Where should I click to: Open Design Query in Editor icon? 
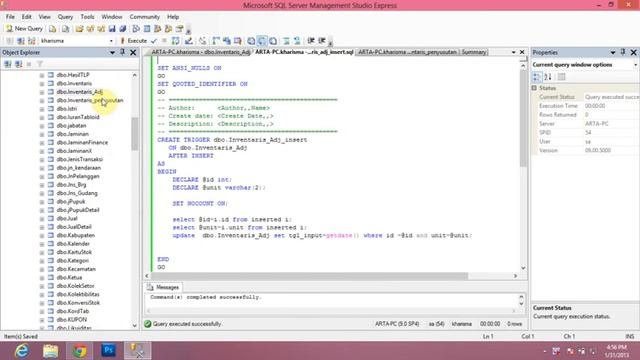(189, 41)
